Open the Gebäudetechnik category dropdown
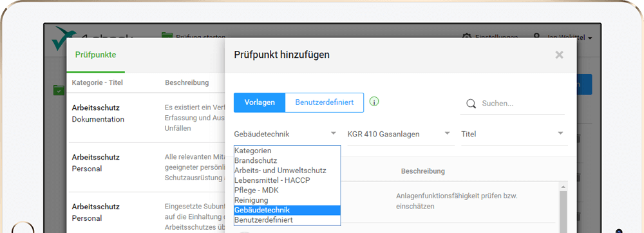The image size is (644, 233). [x=286, y=134]
